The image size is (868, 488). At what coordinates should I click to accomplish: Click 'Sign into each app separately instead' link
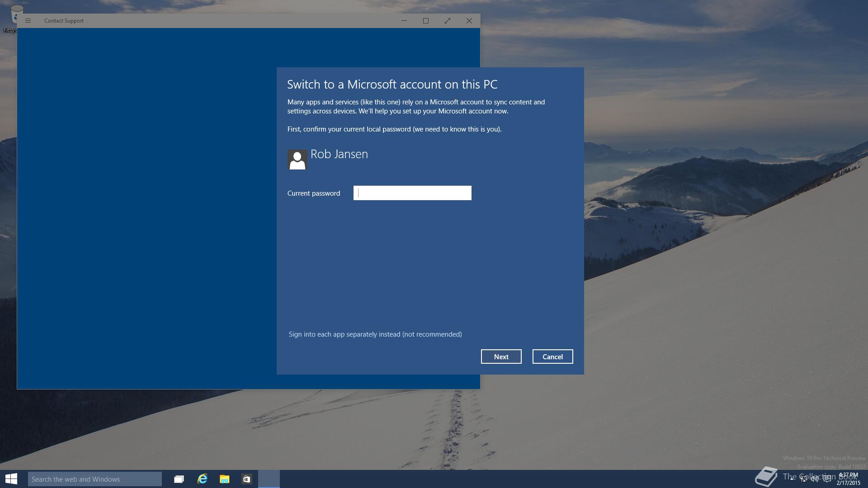pyautogui.click(x=375, y=334)
